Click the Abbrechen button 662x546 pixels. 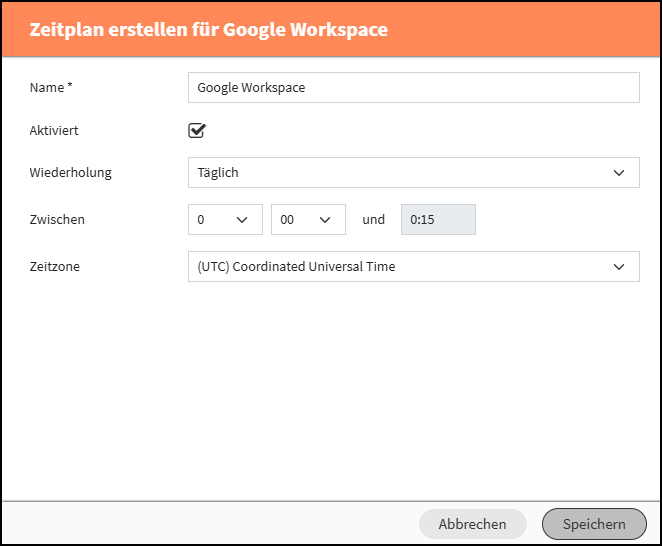[472, 524]
